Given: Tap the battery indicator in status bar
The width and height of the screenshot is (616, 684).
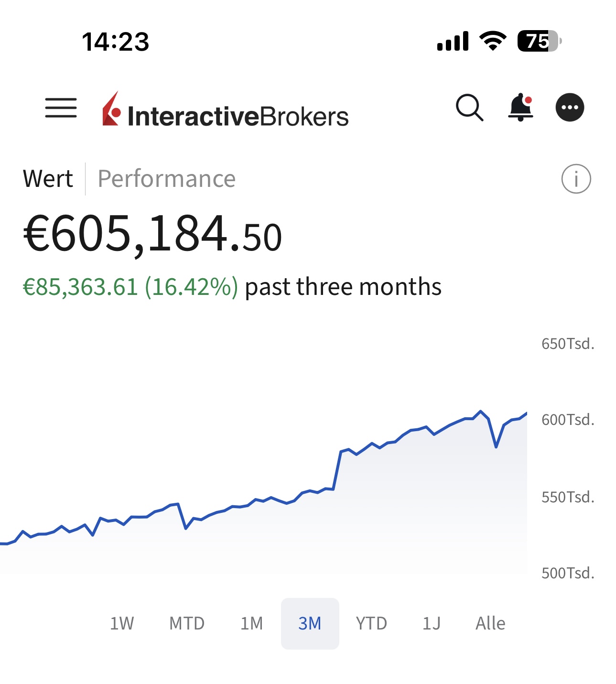Looking at the screenshot, I should (539, 41).
